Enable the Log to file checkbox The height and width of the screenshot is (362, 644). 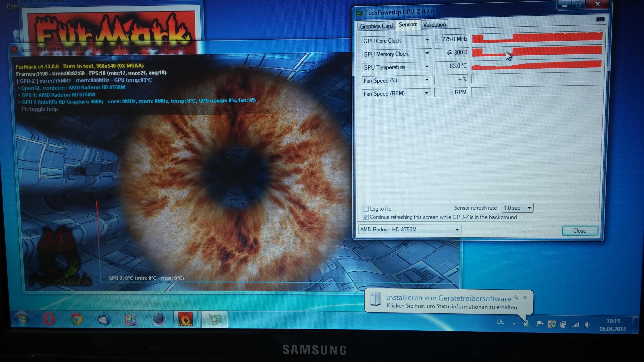point(366,208)
